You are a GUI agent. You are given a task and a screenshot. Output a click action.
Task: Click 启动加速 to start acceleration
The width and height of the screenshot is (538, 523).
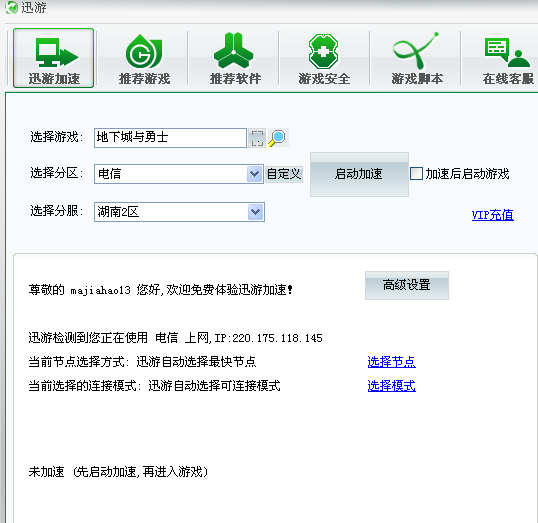tap(359, 174)
